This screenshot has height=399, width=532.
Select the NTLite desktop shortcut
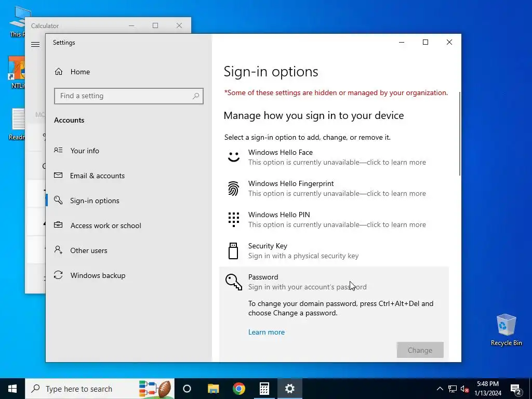tap(17, 72)
